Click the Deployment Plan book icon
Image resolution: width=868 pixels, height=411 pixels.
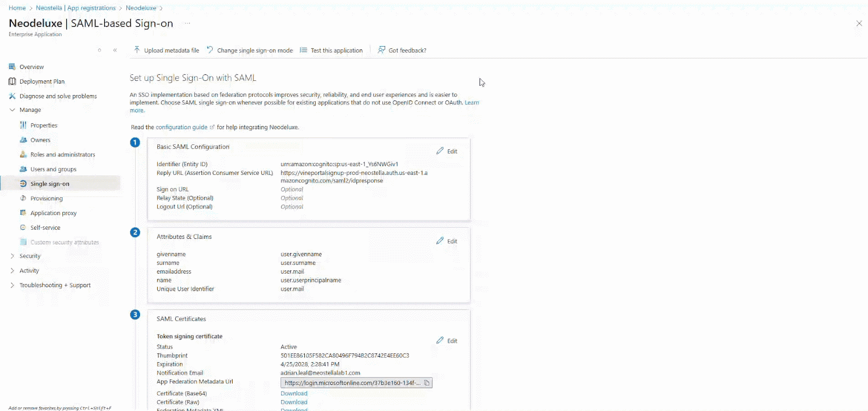[x=12, y=81]
